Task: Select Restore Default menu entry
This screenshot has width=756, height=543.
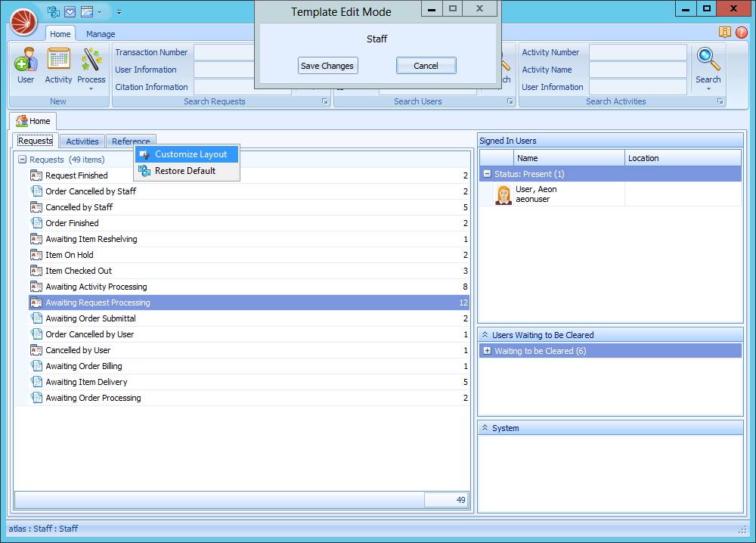Action: pos(185,171)
